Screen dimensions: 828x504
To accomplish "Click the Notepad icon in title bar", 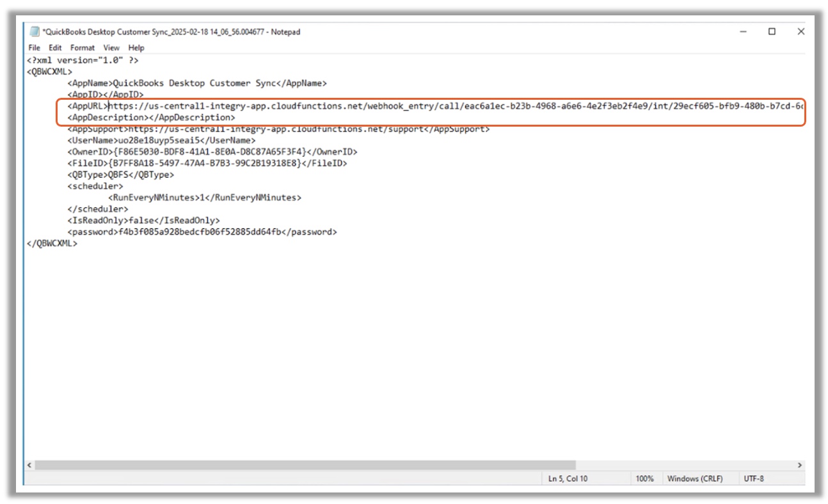I will (35, 31).
